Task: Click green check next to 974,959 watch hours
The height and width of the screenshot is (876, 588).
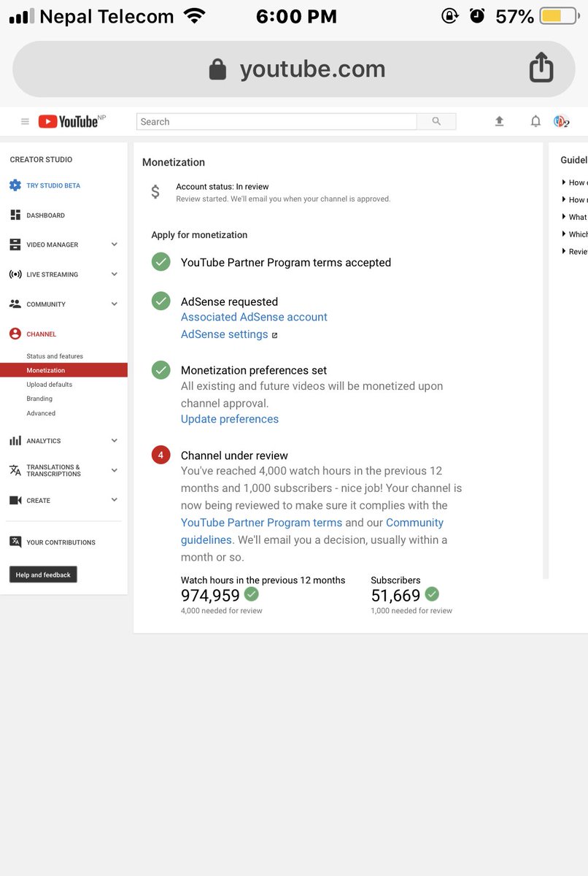Action: click(x=252, y=593)
